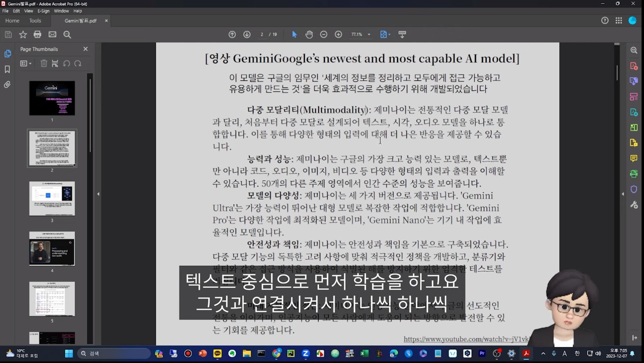
Task: Open the taskbar weather widget
Action: pos(21,353)
